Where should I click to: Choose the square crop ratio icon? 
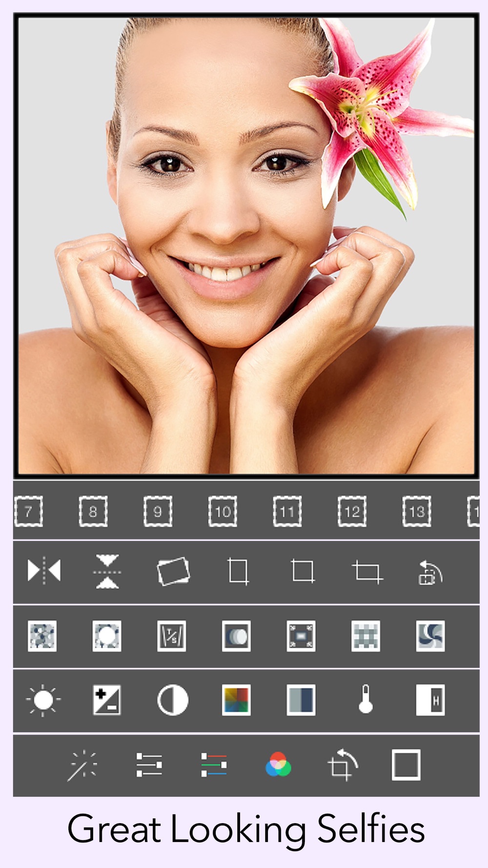click(303, 571)
